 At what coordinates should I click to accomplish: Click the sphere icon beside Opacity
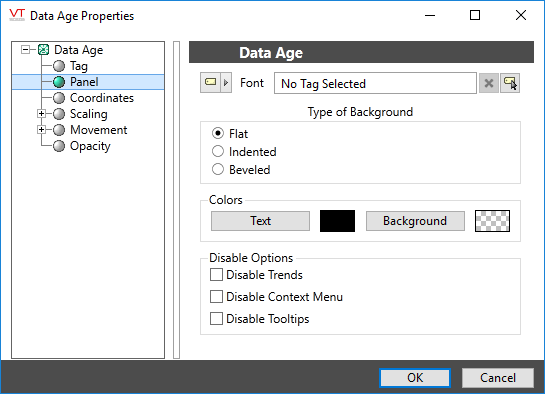pos(59,146)
